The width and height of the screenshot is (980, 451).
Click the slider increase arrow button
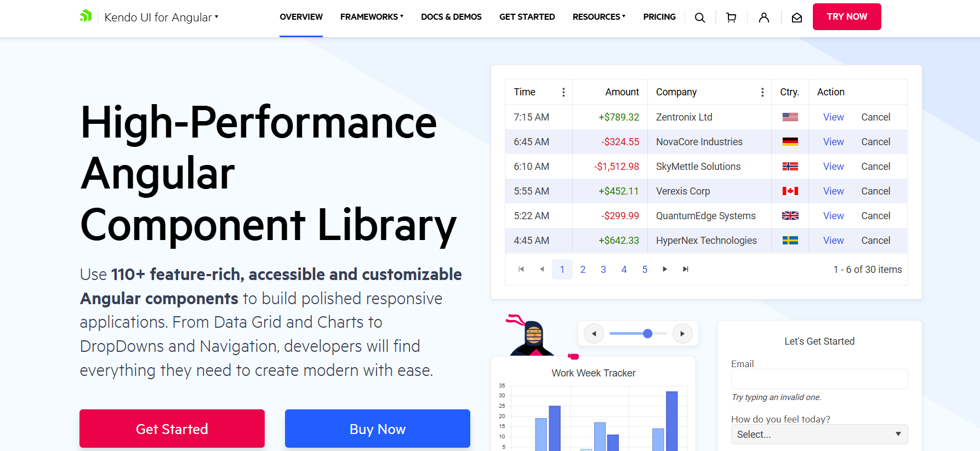point(682,333)
